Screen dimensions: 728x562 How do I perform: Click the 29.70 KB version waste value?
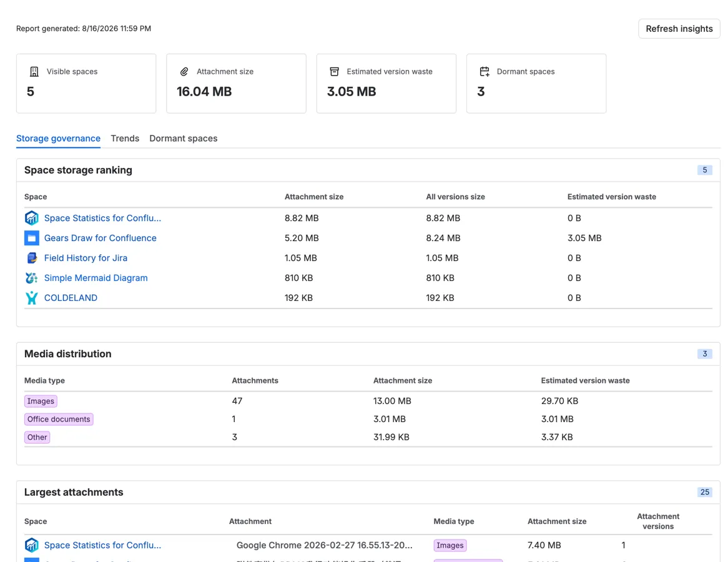pos(559,401)
